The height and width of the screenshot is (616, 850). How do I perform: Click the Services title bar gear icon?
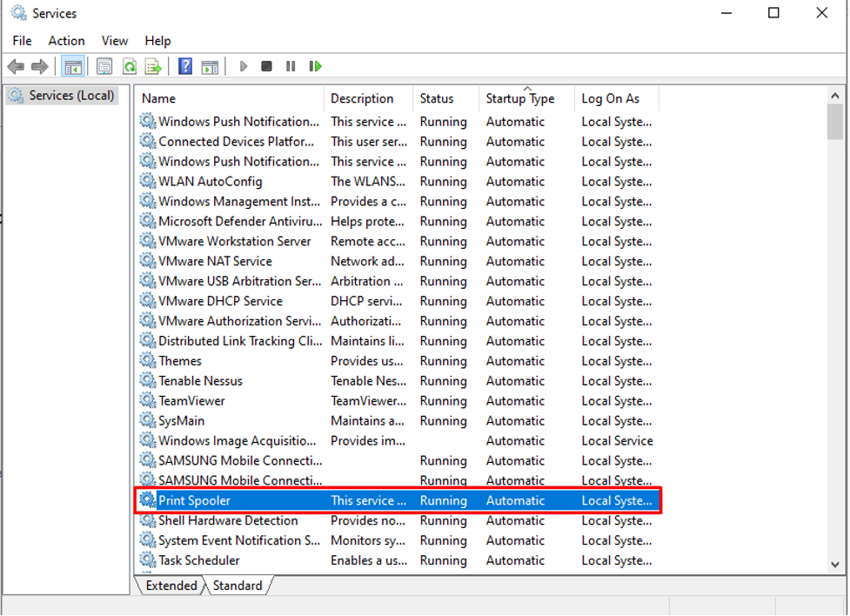[18, 13]
